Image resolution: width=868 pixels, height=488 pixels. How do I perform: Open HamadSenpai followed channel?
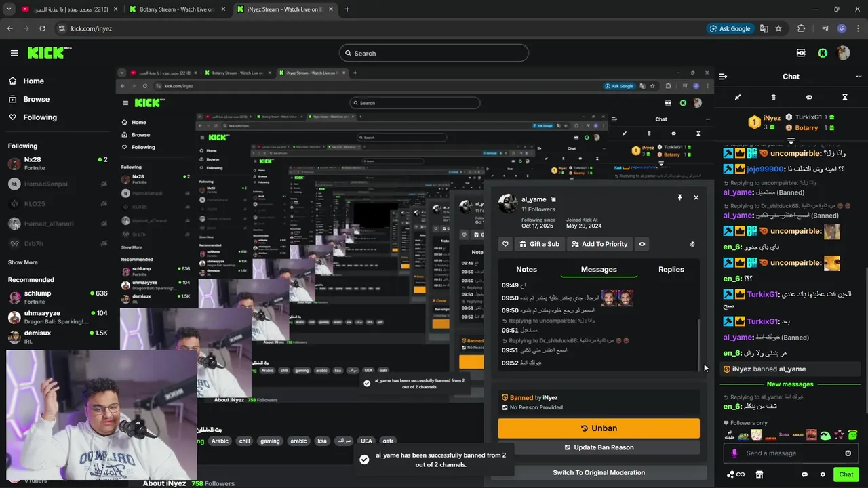click(x=58, y=184)
